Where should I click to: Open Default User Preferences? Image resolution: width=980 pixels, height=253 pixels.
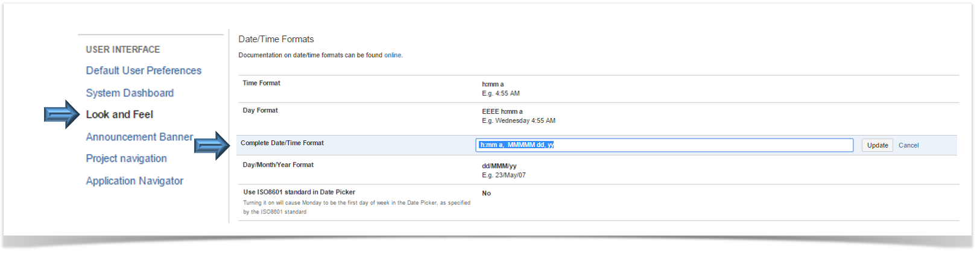point(144,70)
